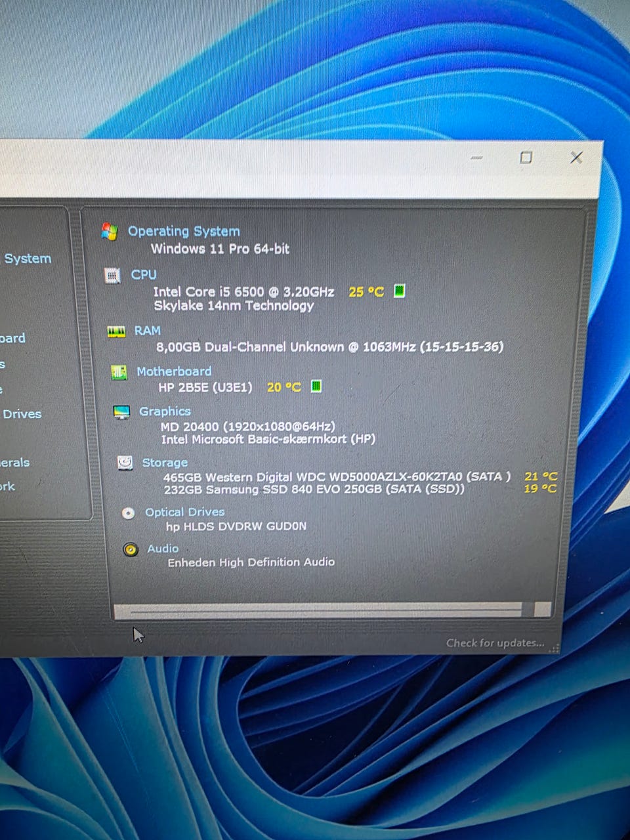Maximize the Speccy window
Viewport: 630px width, 840px height.
coord(526,157)
